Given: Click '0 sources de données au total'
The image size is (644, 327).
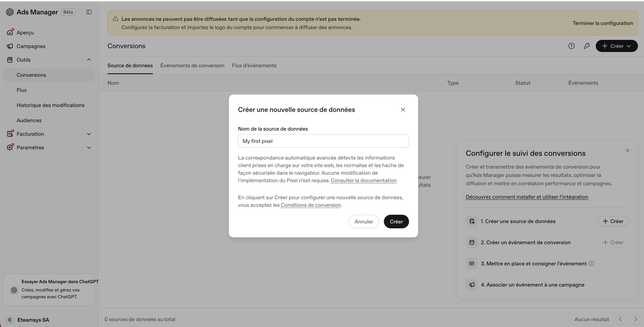Looking at the screenshot, I should [x=140, y=319].
